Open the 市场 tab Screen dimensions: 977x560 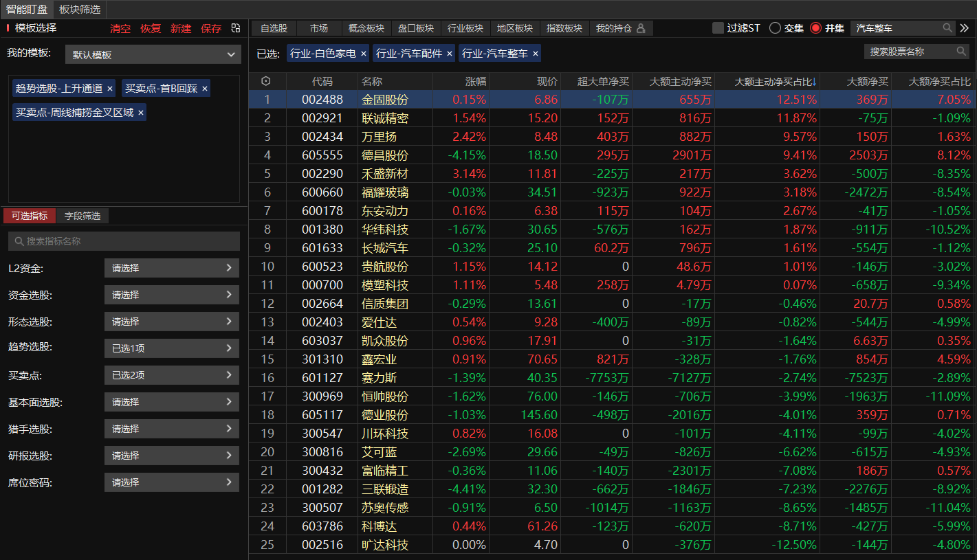(319, 28)
